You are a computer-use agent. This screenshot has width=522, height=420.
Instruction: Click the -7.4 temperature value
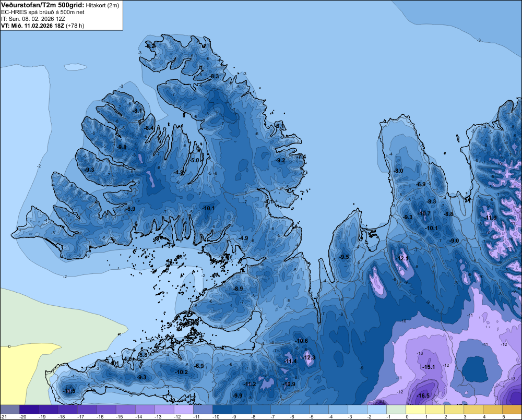[301, 157]
